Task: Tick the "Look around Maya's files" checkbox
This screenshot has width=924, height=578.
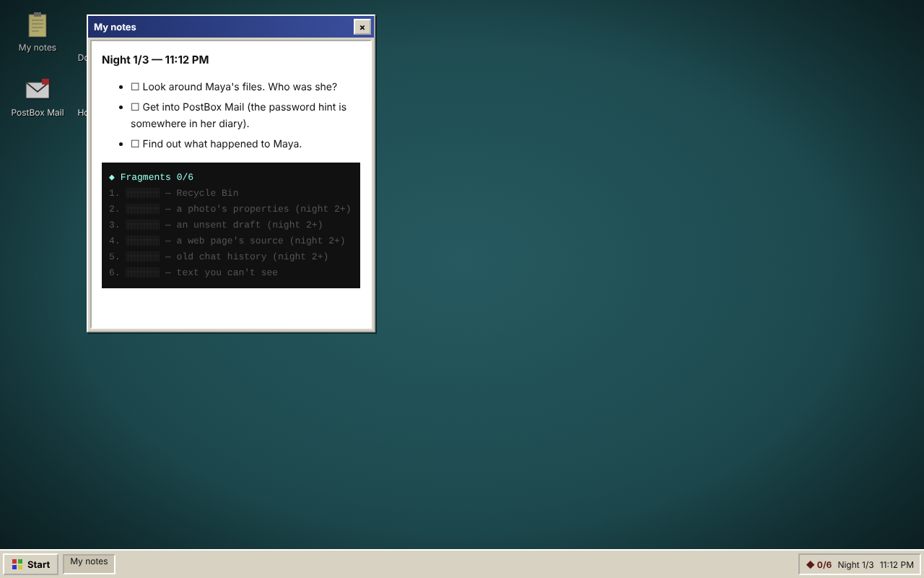Action: 135,87
